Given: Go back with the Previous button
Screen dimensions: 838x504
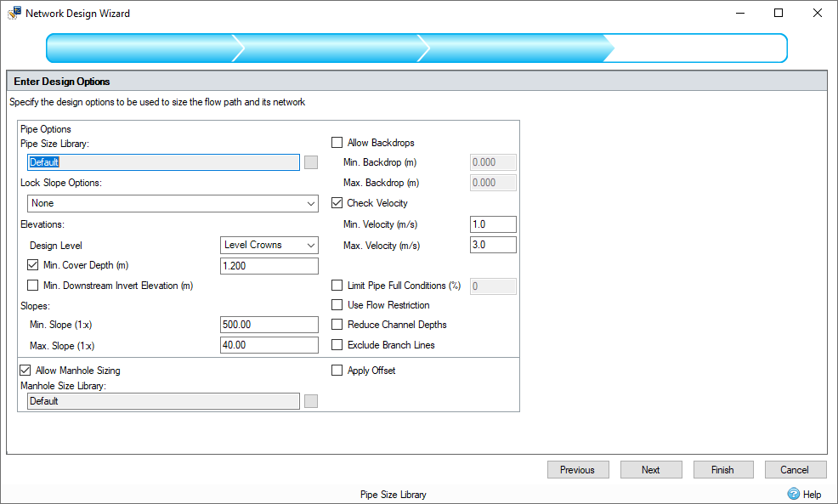Looking at the screenshot, I should coord(578,469).
